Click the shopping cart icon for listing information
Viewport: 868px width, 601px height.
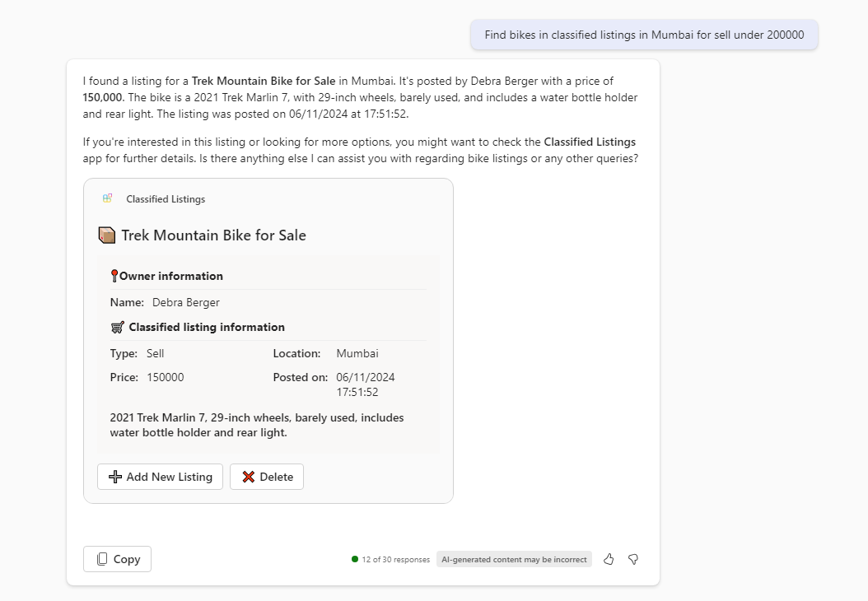coord(116,326)
